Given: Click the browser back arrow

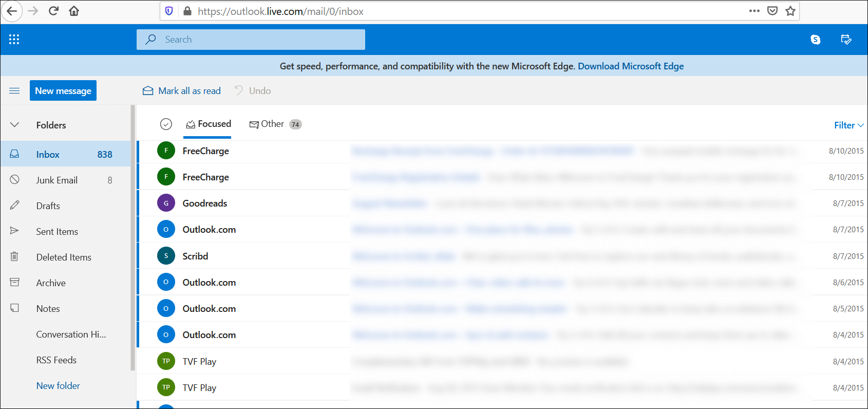Looking at the screenshot, I should [12, 11].
